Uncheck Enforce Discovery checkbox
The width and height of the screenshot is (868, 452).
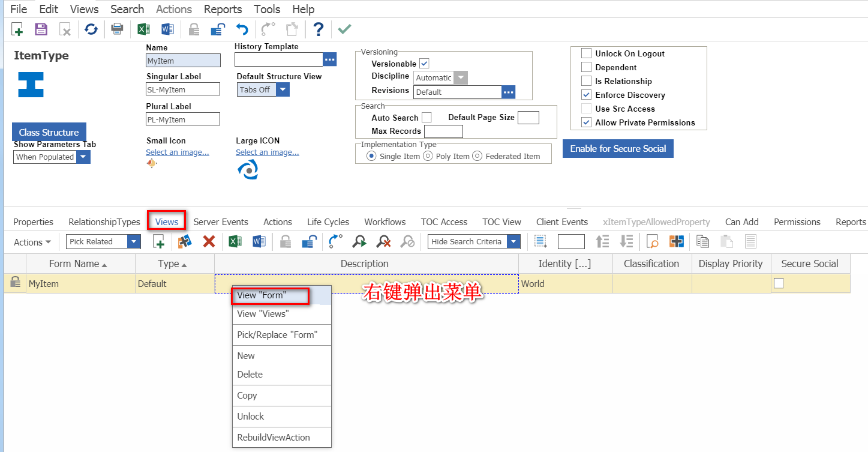tap(586, 95)
